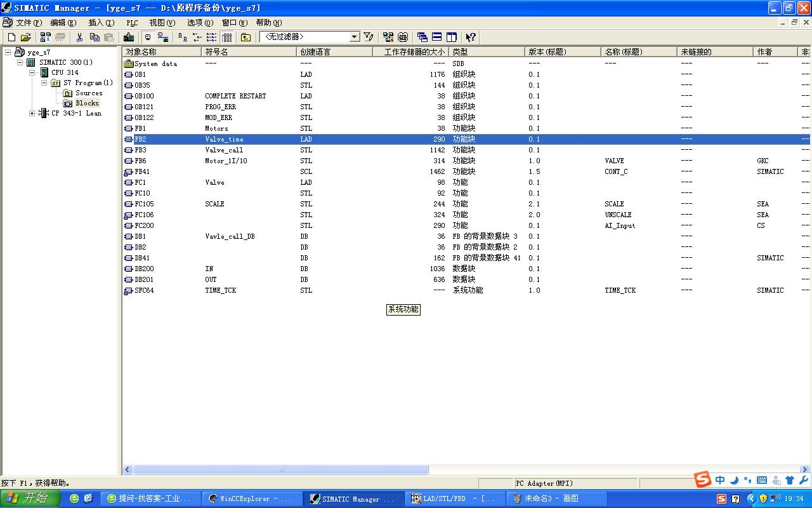Screen dimensions: 812x508
Task: Open the PLC menu
Action: tap(132, 23)
